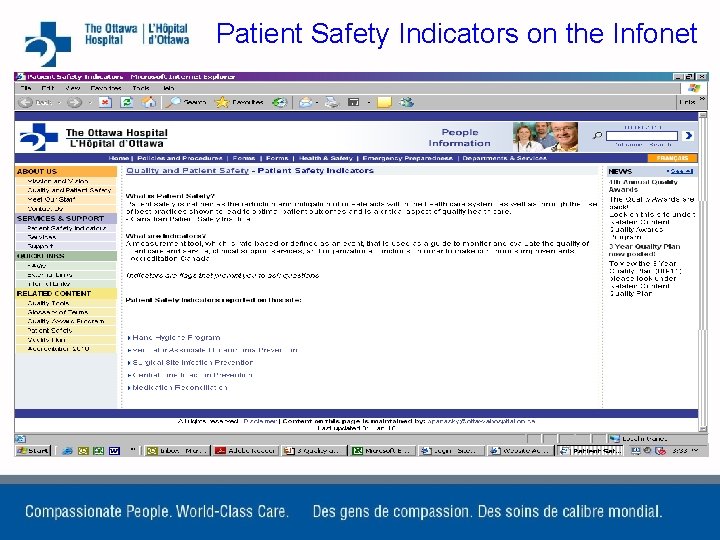The image size is (720, 540).
Task: Open the Mail icon dropdown arrow
Action: pyautogui.click(x=317, y=102)
